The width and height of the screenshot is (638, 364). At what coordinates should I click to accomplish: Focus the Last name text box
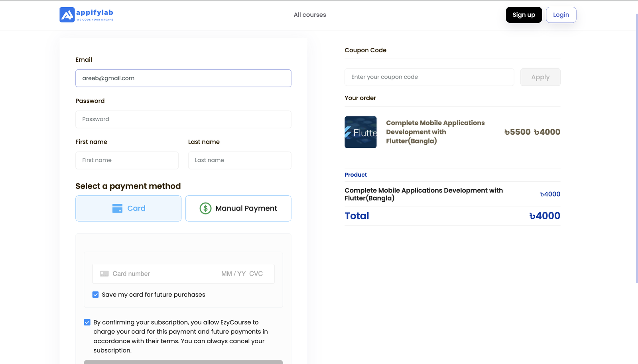(x=240, y=160)
